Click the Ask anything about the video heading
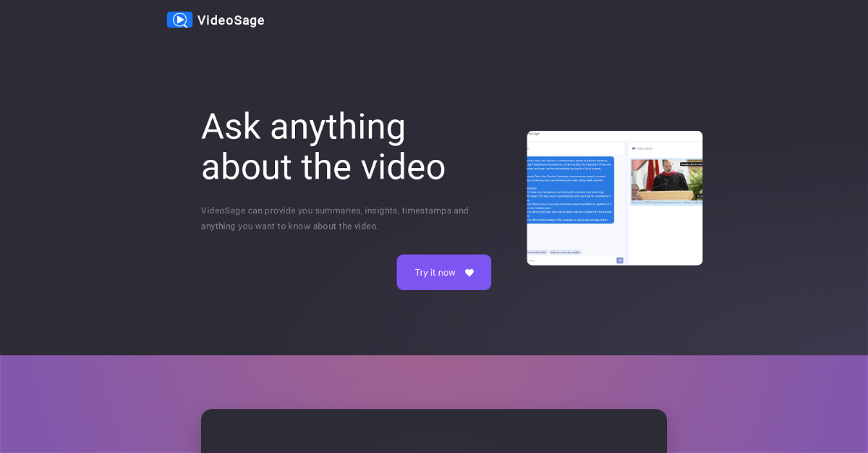Screen dimensions: 868x453 (323, 146)
